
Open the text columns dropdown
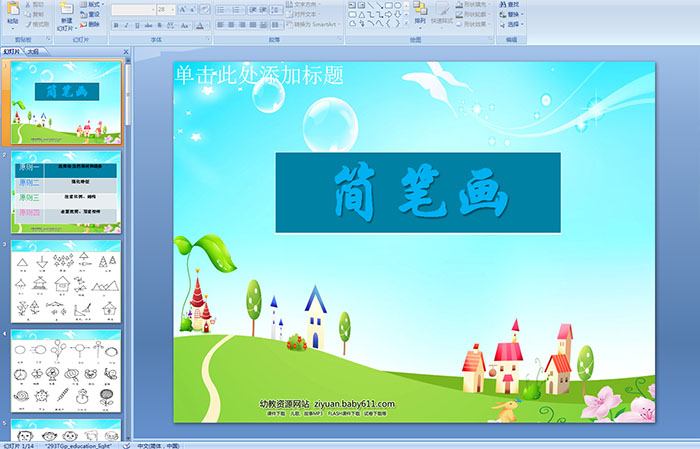point(277,25)
